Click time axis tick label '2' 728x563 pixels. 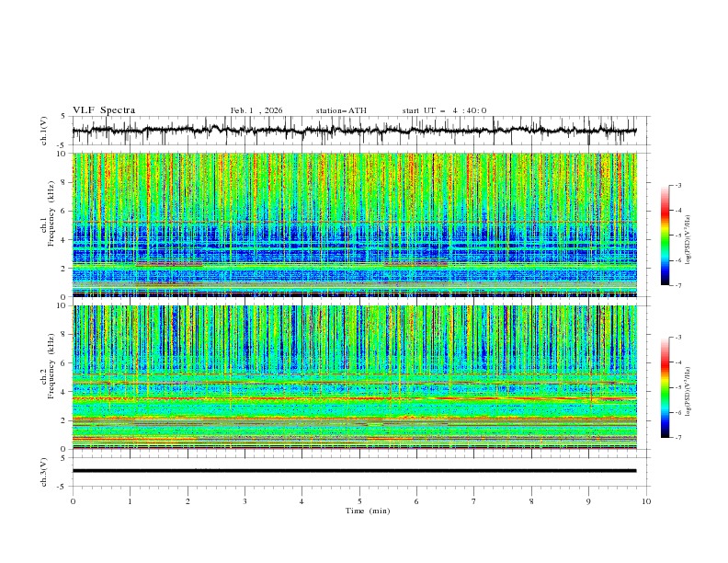coord(188,501)
